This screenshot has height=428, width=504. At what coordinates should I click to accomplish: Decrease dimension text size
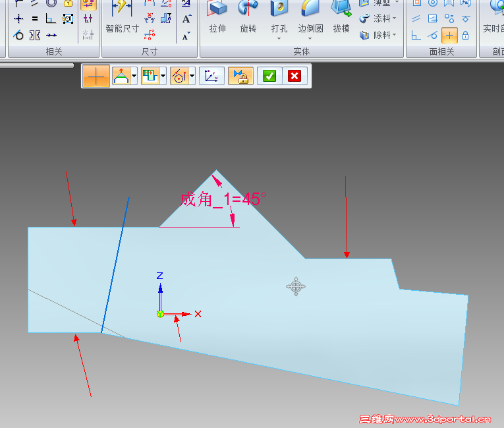pyautogui.click(x=186, y=36)
